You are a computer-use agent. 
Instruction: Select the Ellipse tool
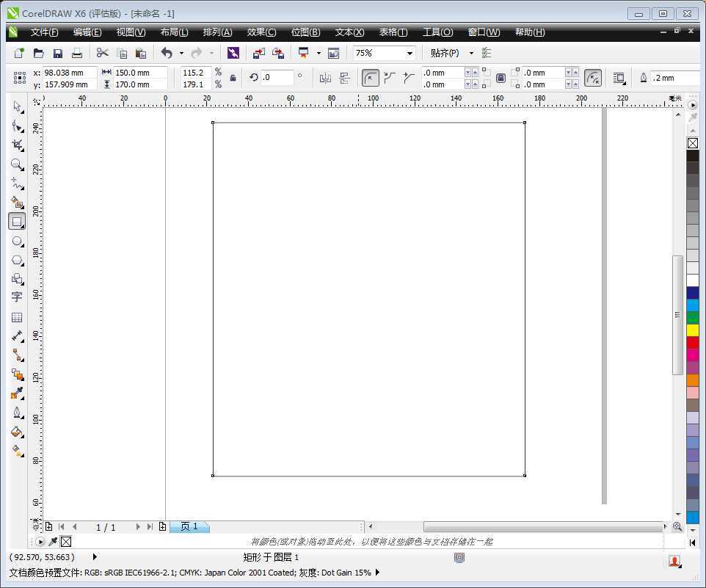click(17, 241)
